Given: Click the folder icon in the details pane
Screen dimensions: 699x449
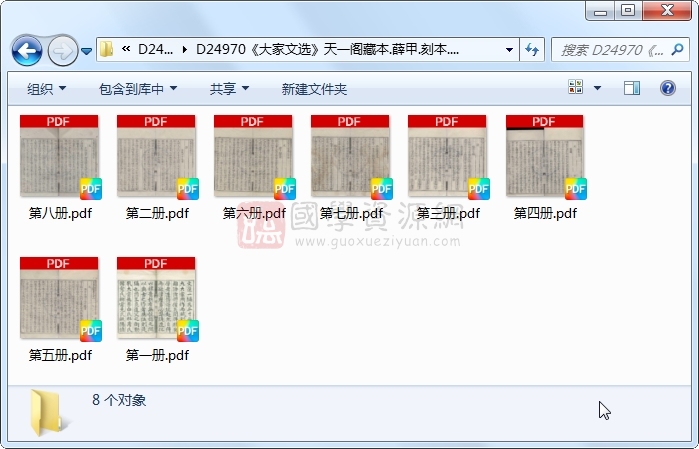Looking at the screenshot, I should coord(46,412).
